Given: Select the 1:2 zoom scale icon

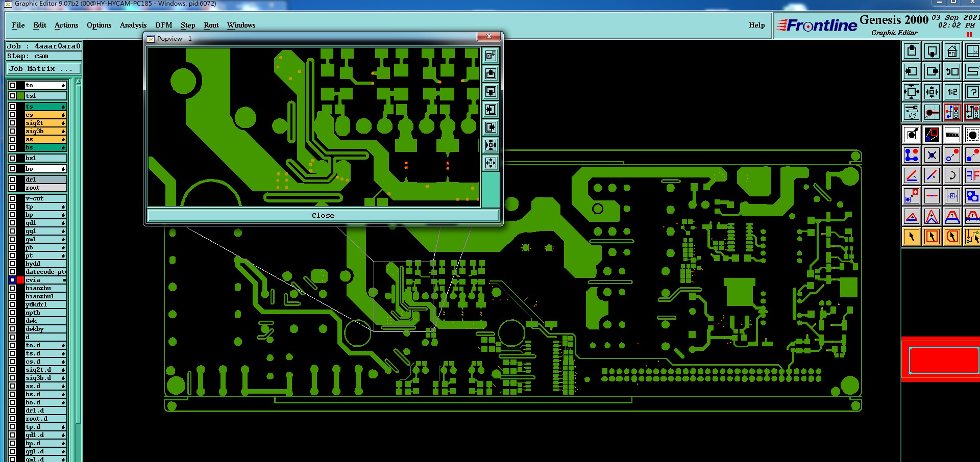Looking at the screenshot, I should coord(952,92).
